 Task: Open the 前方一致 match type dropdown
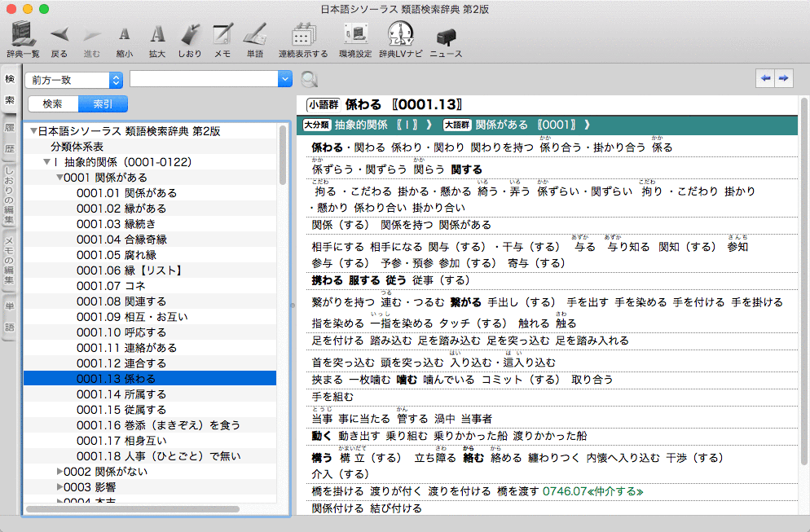click(x=73, y=80)
